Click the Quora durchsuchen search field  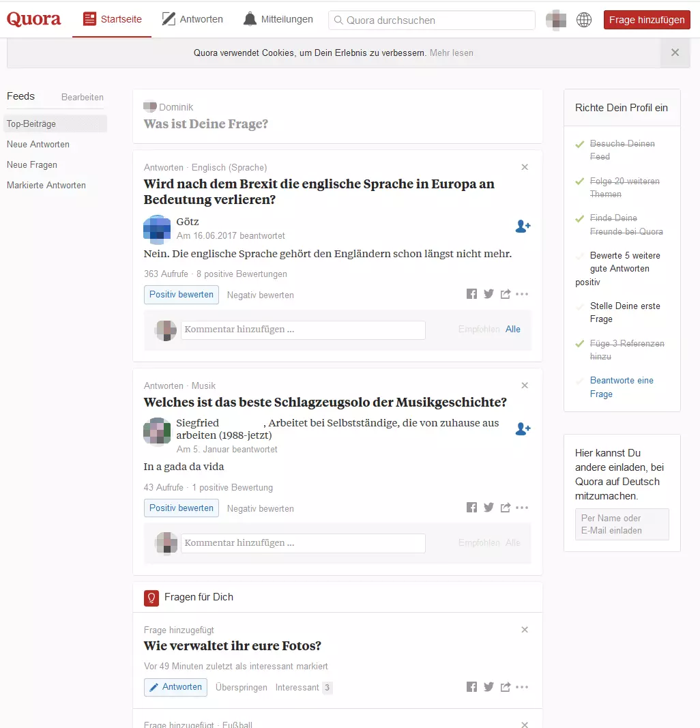click(432, 20)
